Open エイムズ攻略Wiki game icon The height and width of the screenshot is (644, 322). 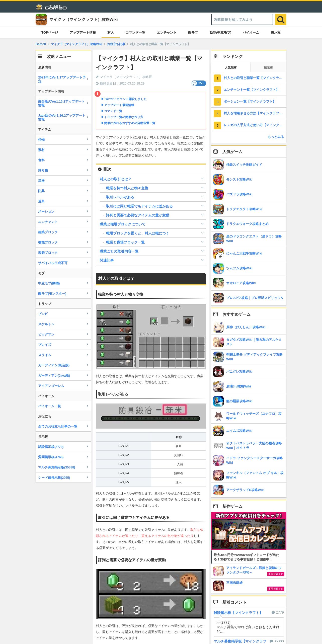tap(218, 431)
